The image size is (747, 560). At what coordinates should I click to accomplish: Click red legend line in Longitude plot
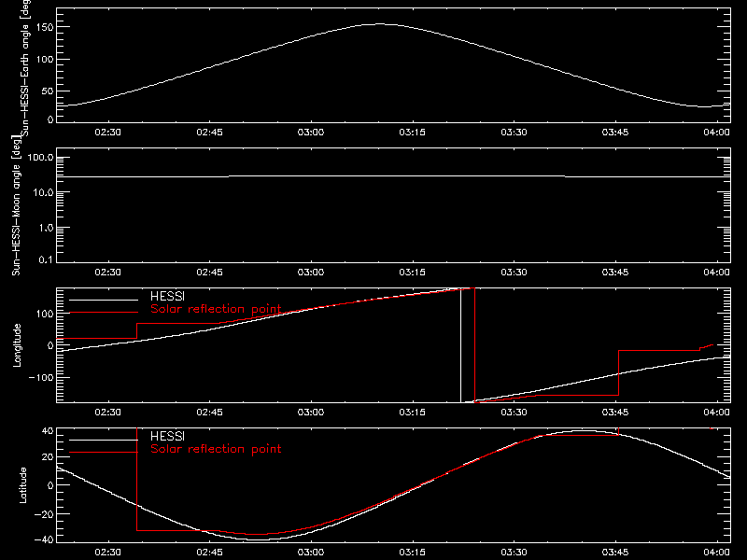[104, 313]
